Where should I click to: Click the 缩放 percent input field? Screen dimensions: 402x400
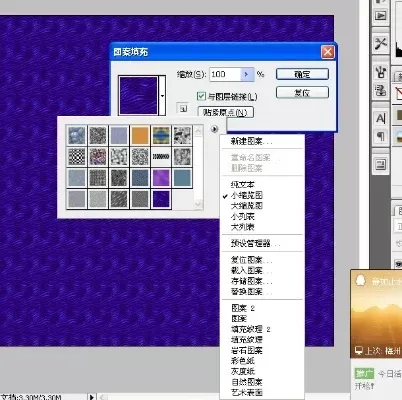[x=226, y=74]
